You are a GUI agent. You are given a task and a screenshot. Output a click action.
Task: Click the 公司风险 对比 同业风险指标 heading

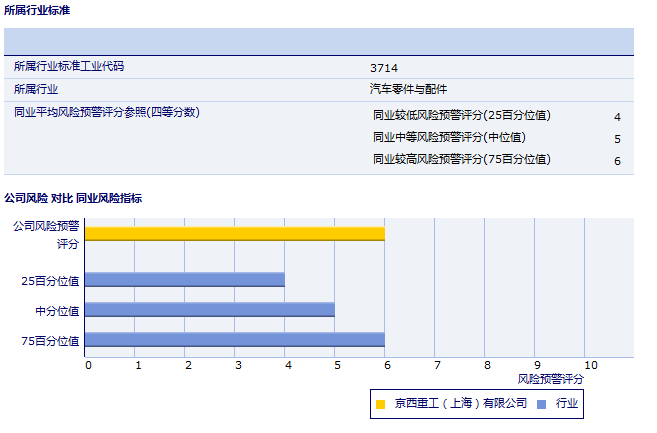click(73, 198)
